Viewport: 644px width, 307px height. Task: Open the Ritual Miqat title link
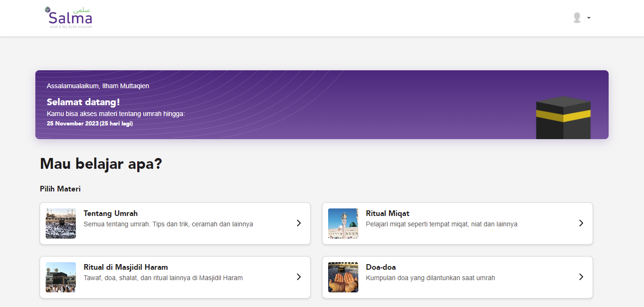pos(388,214)
